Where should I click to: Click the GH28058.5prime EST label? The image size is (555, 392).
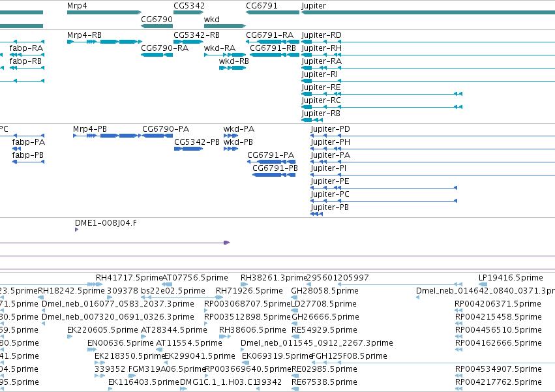(325, 291)
